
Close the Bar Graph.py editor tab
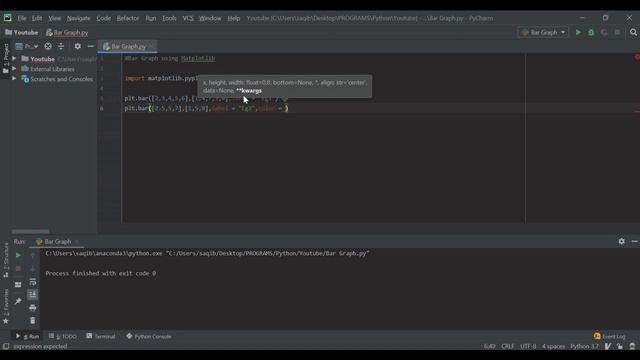tap(151, 47)
